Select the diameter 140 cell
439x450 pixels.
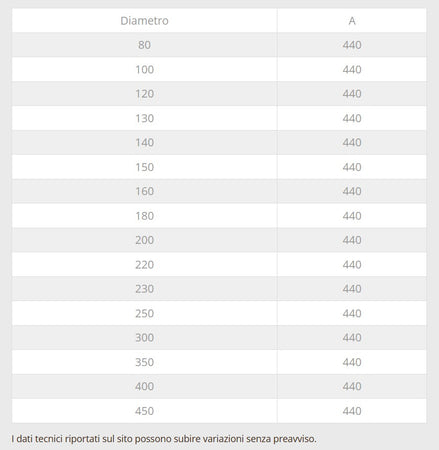click(x=144, y=143)
